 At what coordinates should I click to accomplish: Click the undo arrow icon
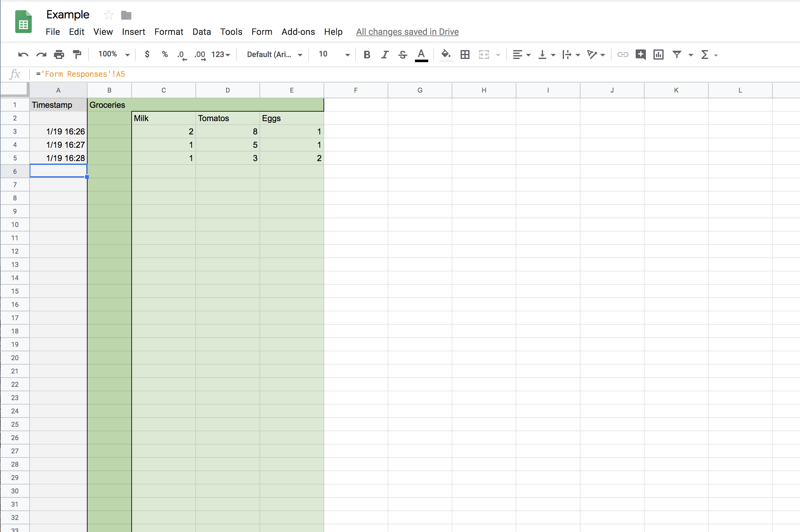point(23,55)
